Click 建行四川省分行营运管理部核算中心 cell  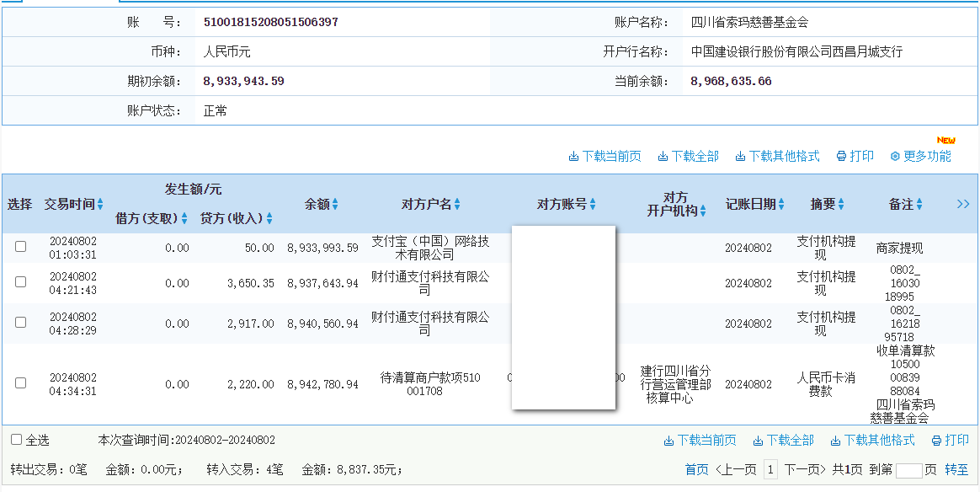676,384
